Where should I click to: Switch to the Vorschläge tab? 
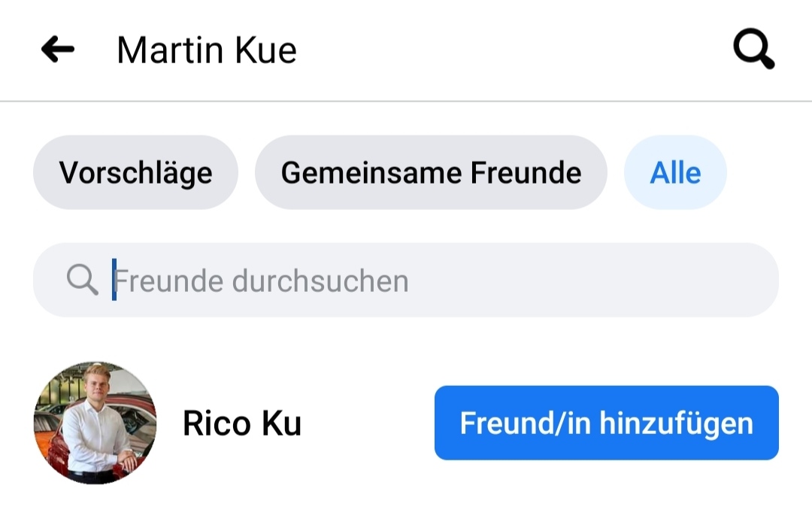click(x=135, y=172)
